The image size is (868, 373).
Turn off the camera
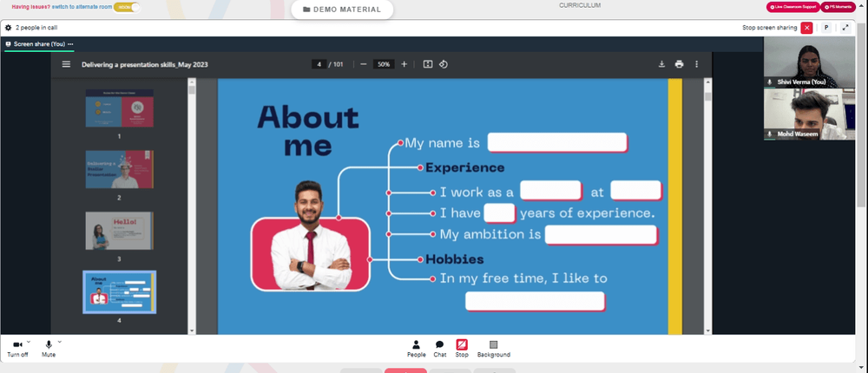point(17,349)
